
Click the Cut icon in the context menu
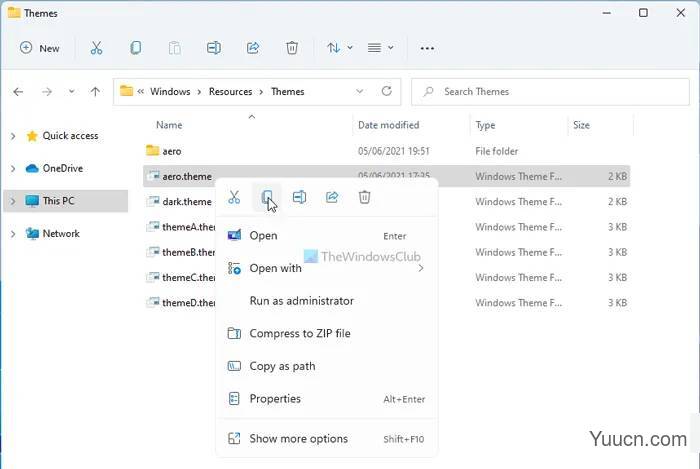pos(234,197)
